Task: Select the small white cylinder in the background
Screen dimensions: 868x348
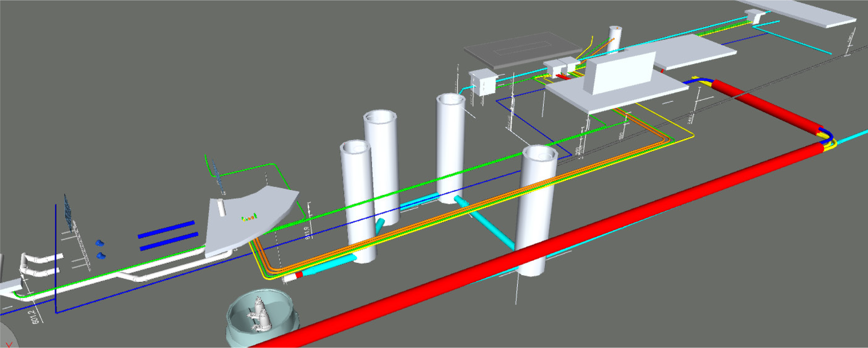Action: (615, 38)
